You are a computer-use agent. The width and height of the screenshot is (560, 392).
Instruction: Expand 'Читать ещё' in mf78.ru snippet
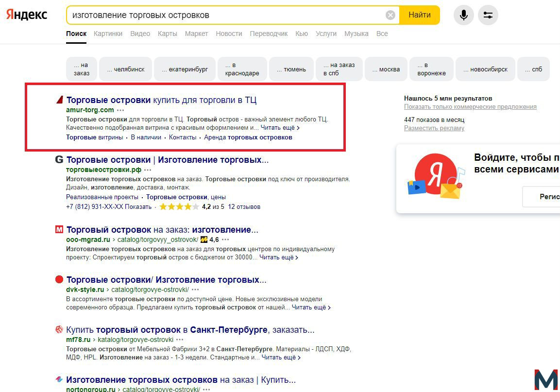pos(281,358)
